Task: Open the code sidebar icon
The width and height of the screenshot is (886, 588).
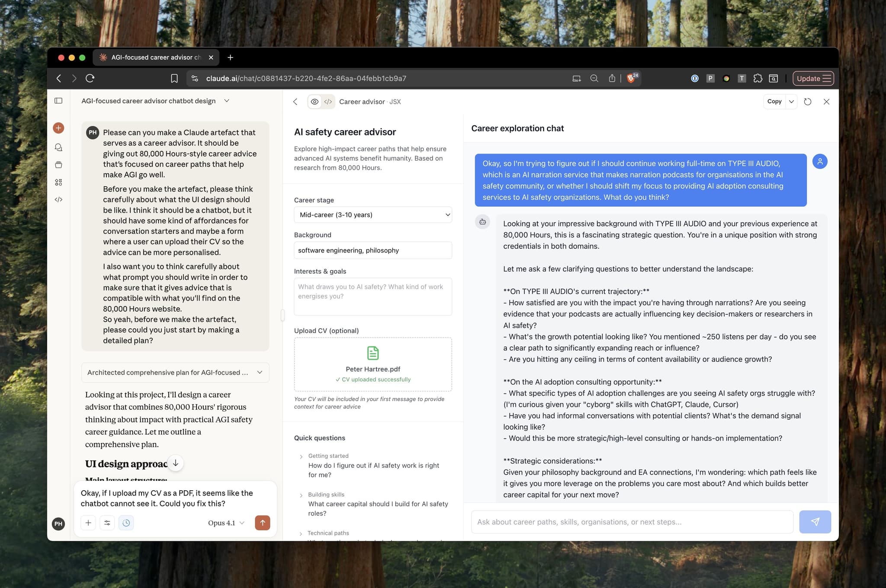Action: coord(58,199)
